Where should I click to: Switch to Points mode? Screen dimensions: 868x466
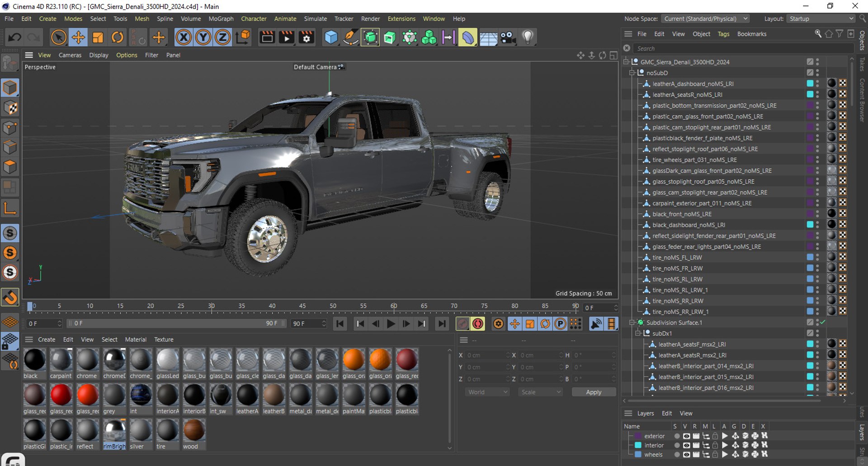(10, 127)
